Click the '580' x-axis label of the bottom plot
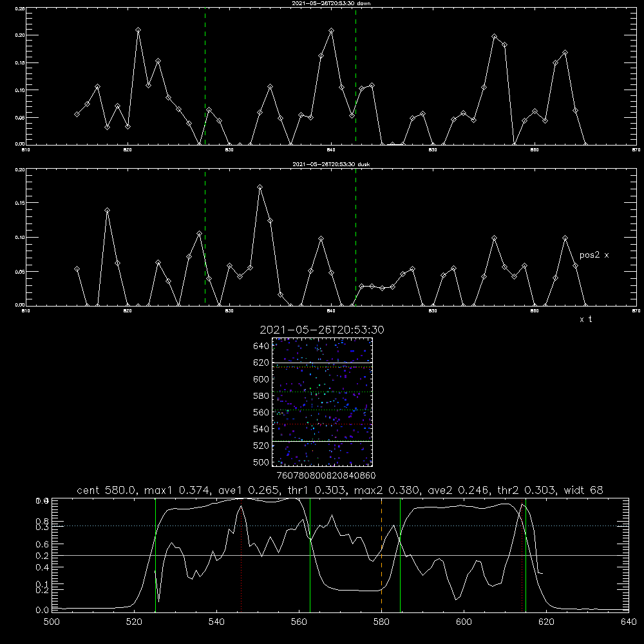Screen dimensions: 644x644 (x=381, y=622)
